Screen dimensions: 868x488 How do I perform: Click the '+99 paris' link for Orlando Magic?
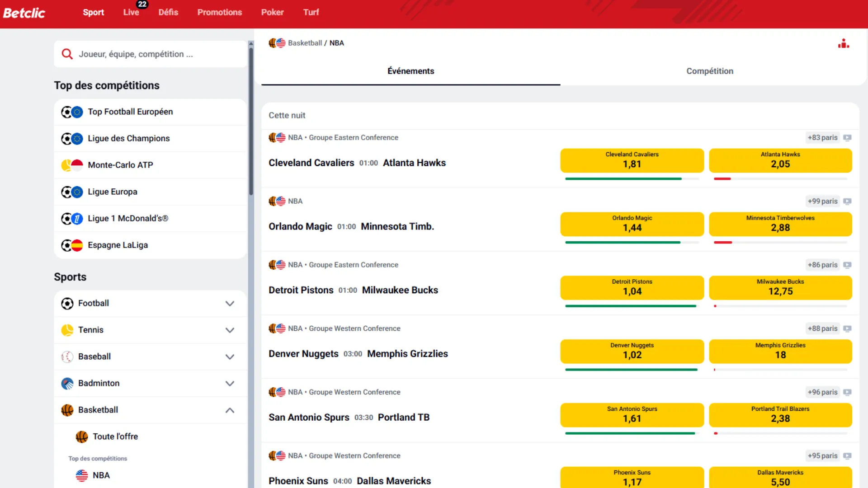click(x=822, y=201)
